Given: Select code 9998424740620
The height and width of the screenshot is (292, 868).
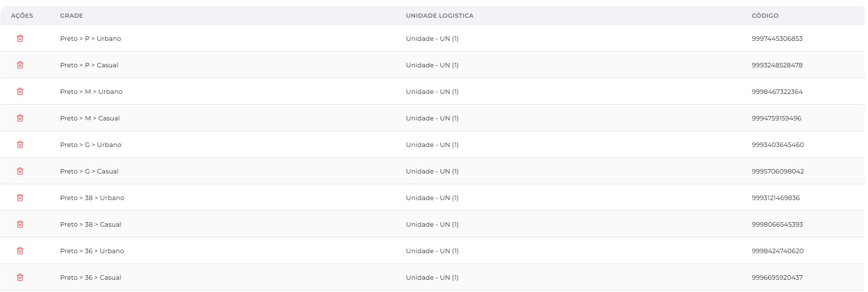Looking at the screenshot, I should click(x=778, y=251).
